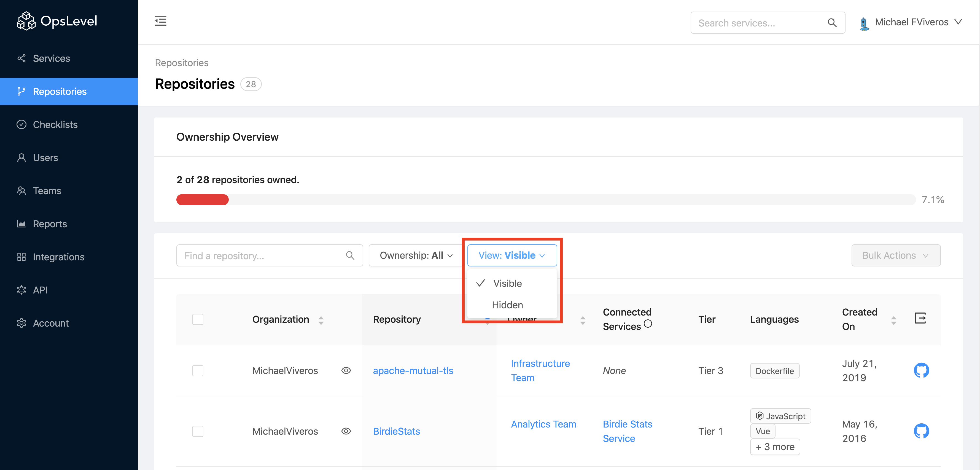Click the red ownership progress bar
Screen dimensions: 980x470
click(x=202, y=200)
